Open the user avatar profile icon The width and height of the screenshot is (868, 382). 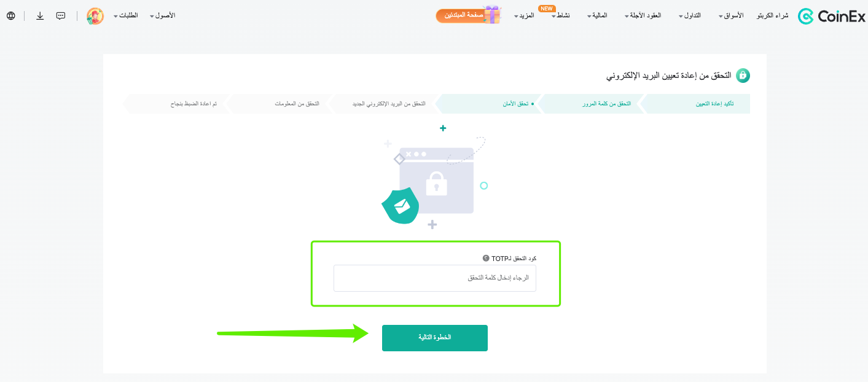95,16
